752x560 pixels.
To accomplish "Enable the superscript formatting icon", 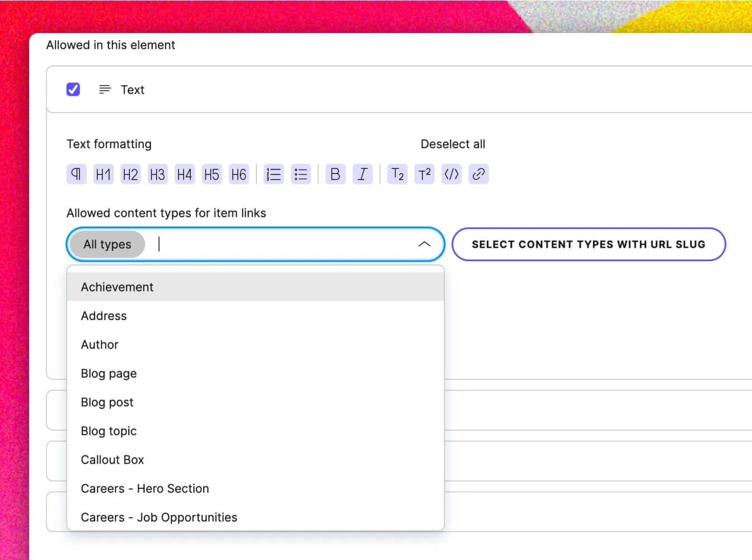I will tap(424, 174).
